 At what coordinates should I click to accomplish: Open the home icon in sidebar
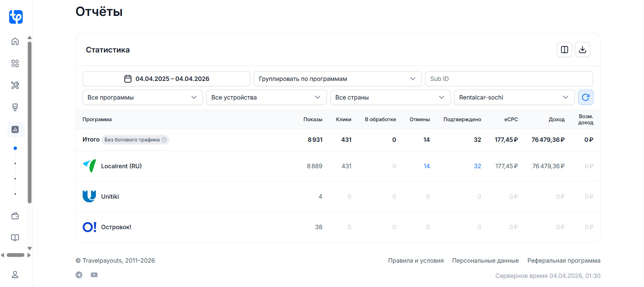pos(15,41)
